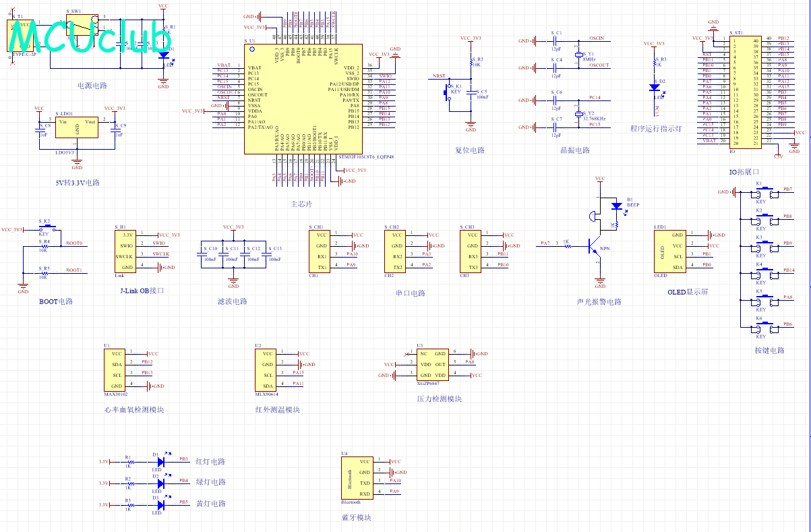The image size is (811, 532).
Task: Select the Bluetooth module U4 block
Action: click(357, 477)
